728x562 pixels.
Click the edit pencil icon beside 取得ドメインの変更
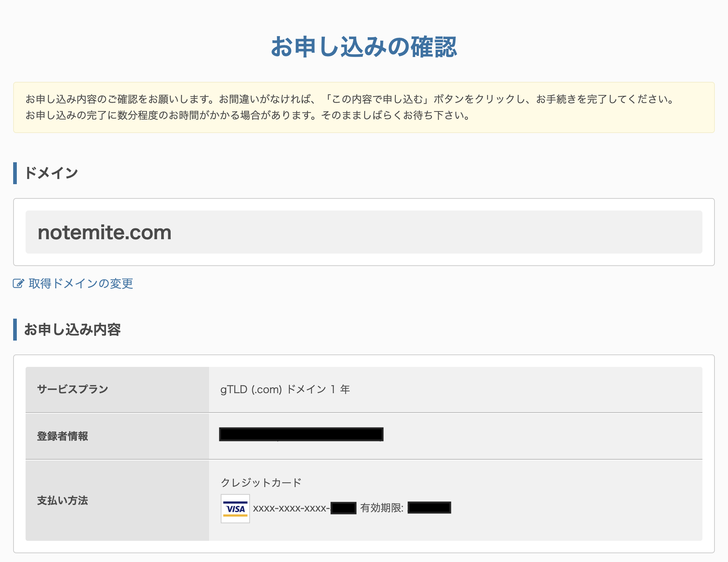(19, 284)
